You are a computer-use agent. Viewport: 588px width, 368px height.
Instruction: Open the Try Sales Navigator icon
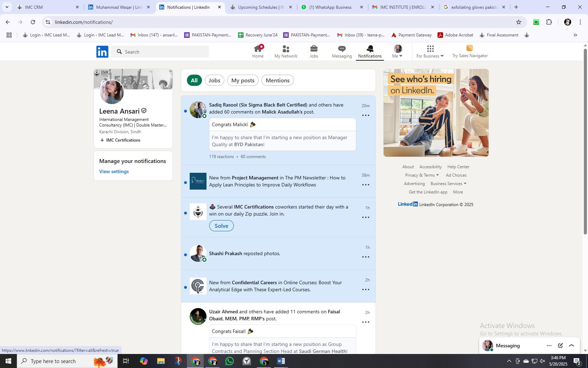tap(470, 48)
